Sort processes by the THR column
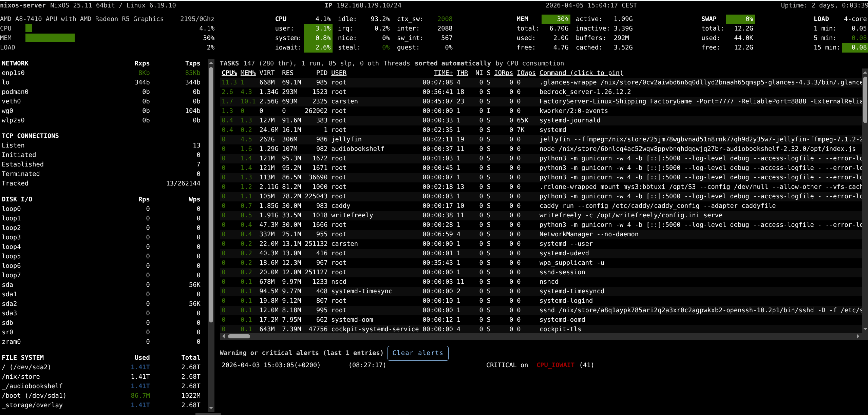The image size is (868, 415). click(x=462, y=73)
